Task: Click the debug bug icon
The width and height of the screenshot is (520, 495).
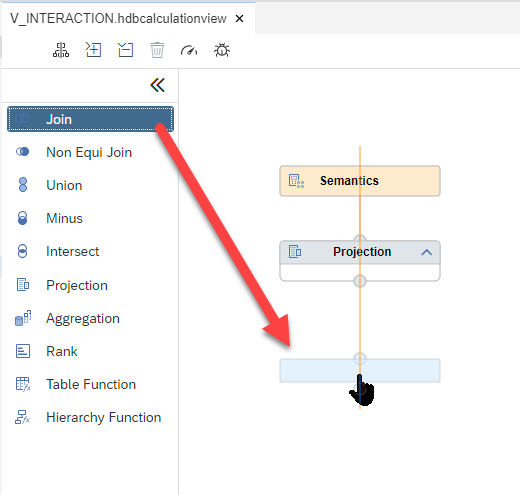Action: (x=222, y=50)
